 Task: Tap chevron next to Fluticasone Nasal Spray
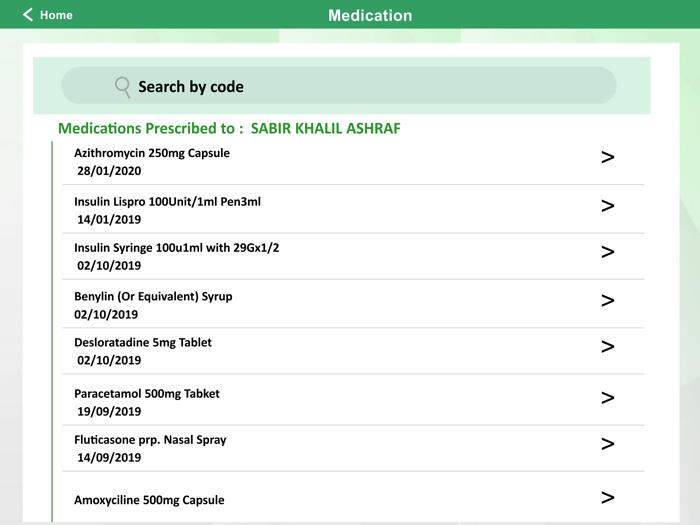coord(608,444)
